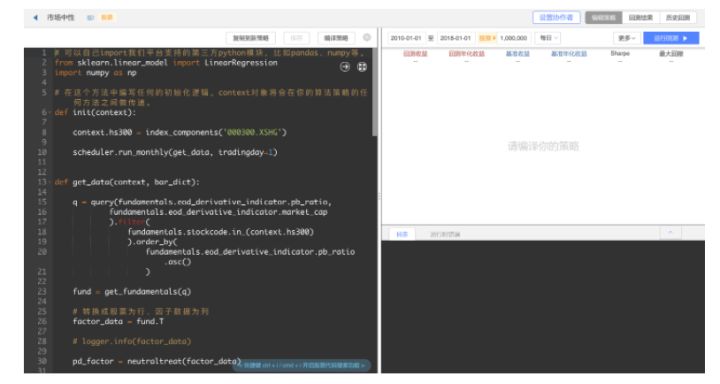This screenshot has height=384, width=720.
Task: Click the strategy title text at top left
Action: coord(60,17)
